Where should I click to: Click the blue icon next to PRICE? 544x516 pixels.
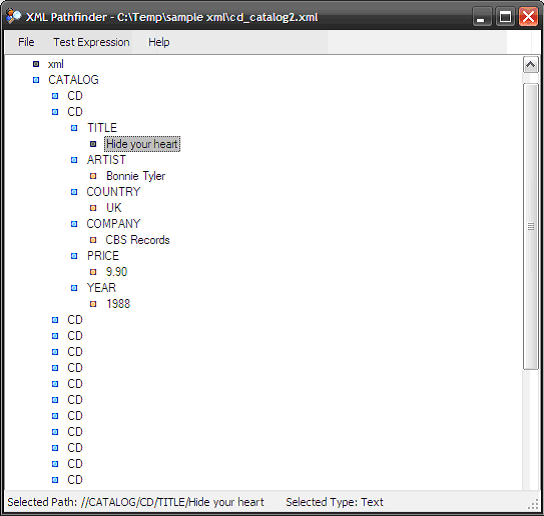[x=74, y=256]
